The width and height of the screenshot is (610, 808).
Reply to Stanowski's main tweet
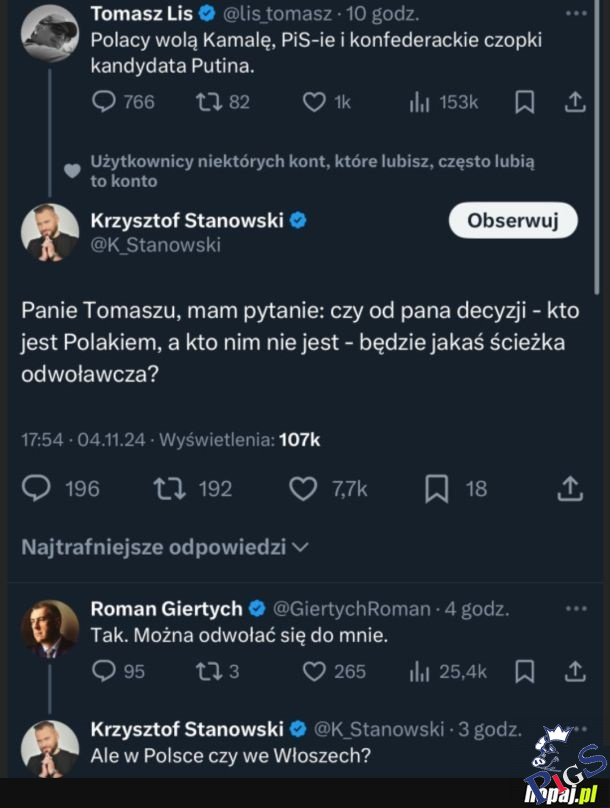click(x=36, y=487)
